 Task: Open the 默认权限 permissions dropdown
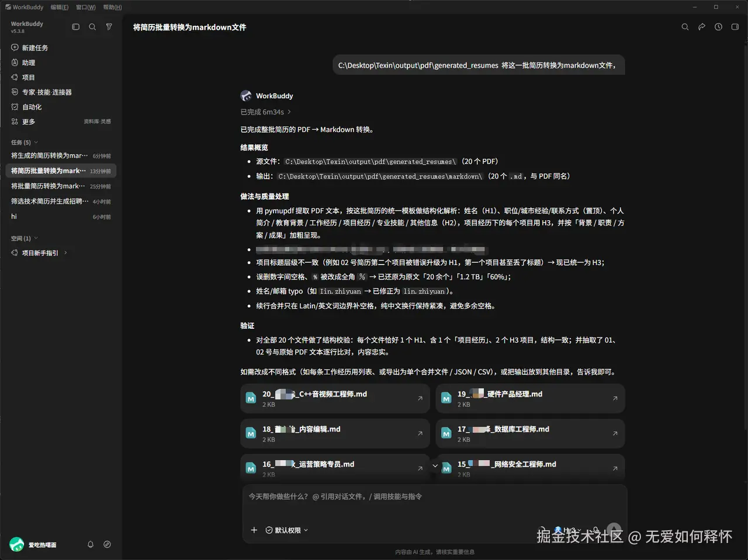[x=286, y=530]
